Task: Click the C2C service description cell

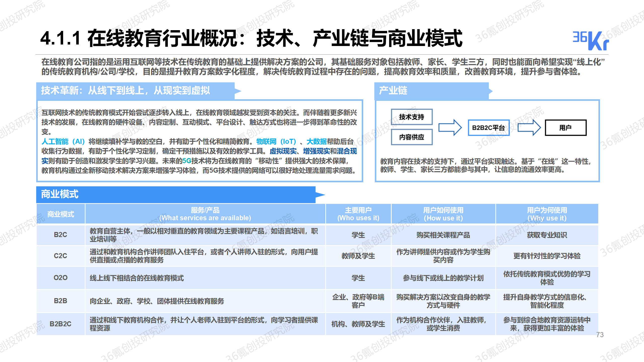Action: tap(205, 256)
